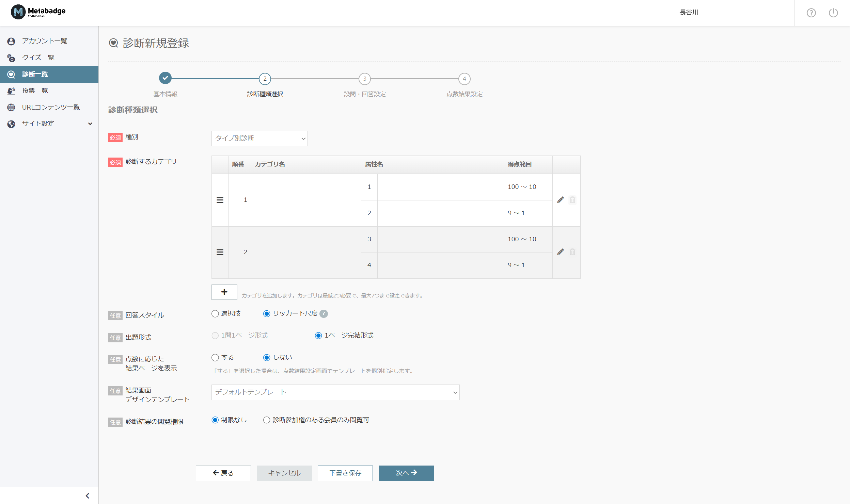
Task: Open the デフォルトテンプレート design template dropdown
Action: click(x=335, y=392)
